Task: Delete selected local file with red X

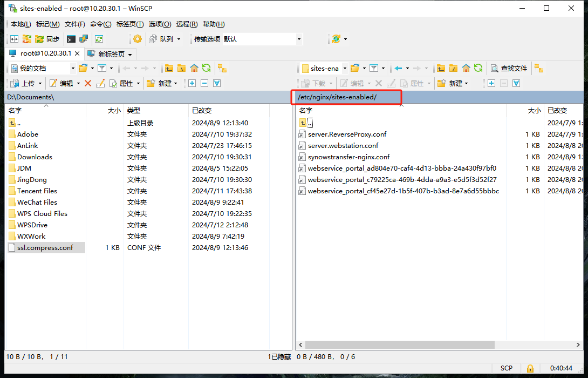Action: pyautogui.click(x=88, y=83)
